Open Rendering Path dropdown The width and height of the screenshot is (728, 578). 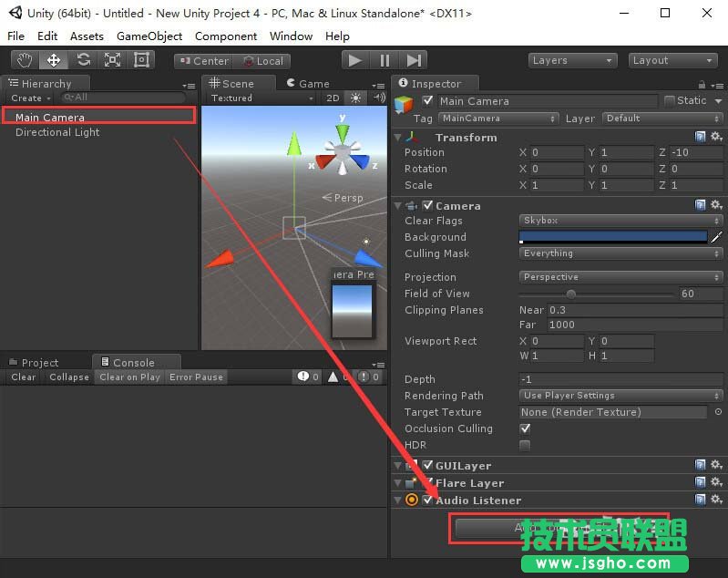click(x=620, y=396)
